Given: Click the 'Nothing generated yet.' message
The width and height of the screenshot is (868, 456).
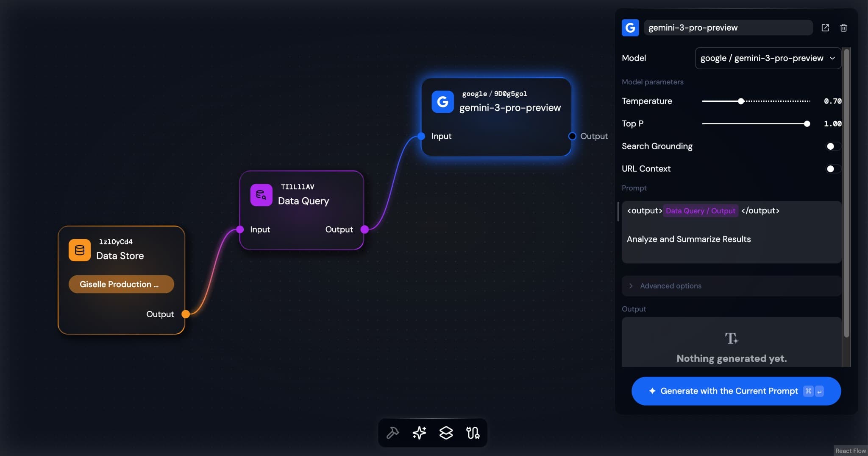Looking at the screenshot, I should click(732, 358).
